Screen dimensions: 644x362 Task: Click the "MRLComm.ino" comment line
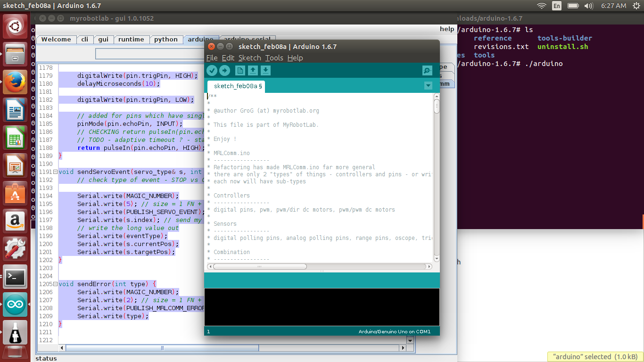pos(231,153)
